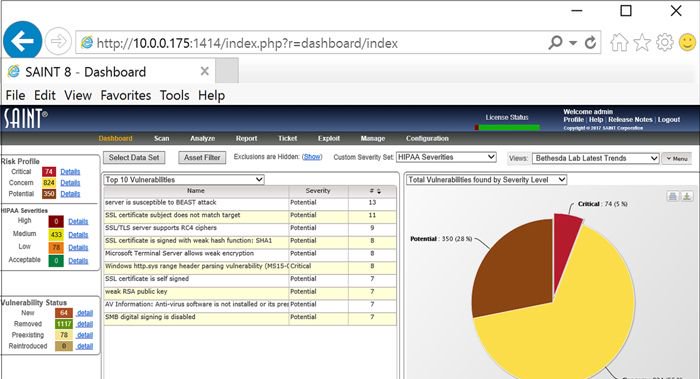This screenshot has width=700, height=379.
Task: Select the Analyze navigation tab
Action: click(202, 138)
